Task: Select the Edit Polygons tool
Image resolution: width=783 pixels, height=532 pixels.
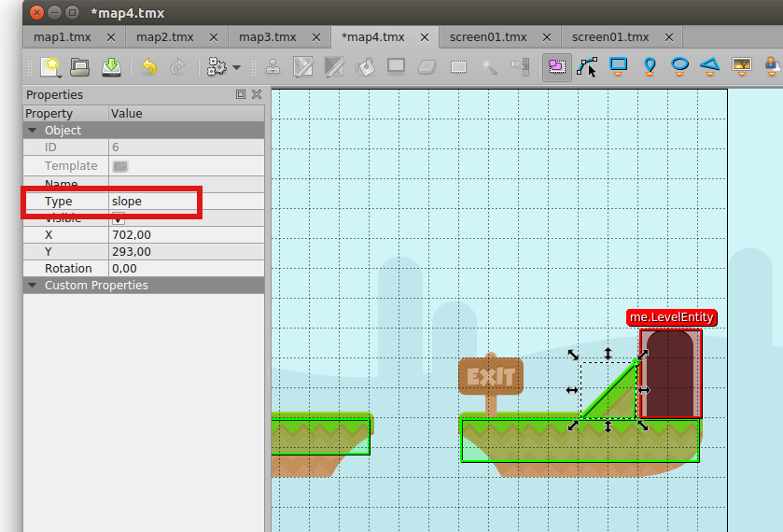Action: [587, 67]
